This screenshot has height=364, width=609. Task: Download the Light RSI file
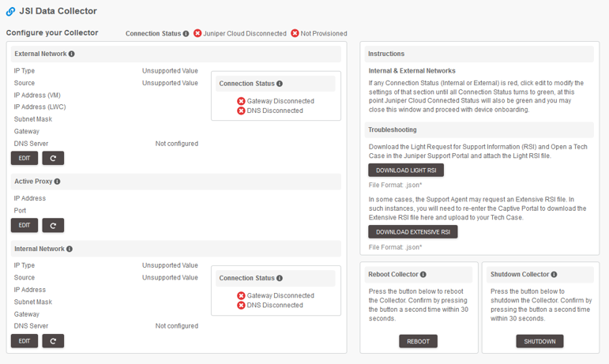(406, 170)
